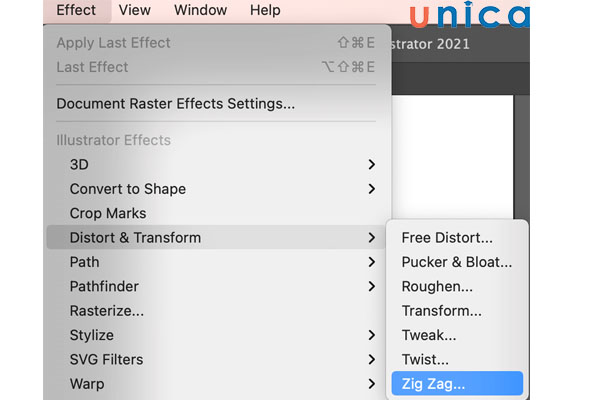Apply the Pucker & Bloat effect
The height and width of the screenshot is (400, 600).
click(456, 262)
